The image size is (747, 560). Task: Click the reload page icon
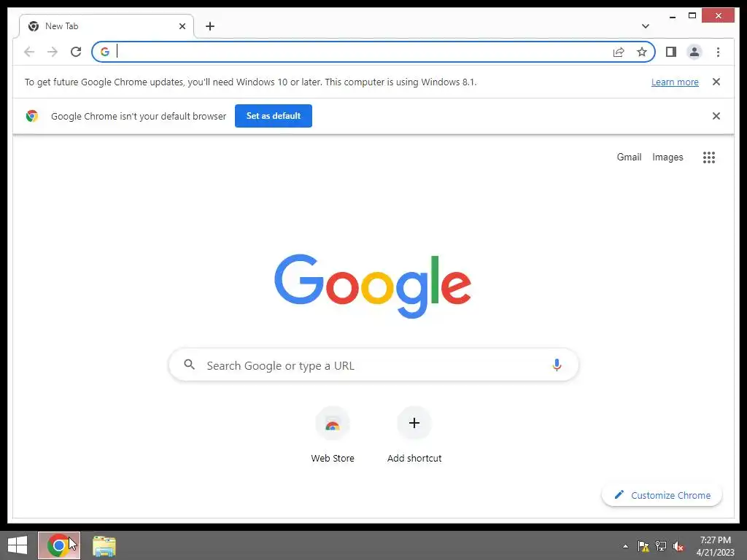click(x=76, y=52)
